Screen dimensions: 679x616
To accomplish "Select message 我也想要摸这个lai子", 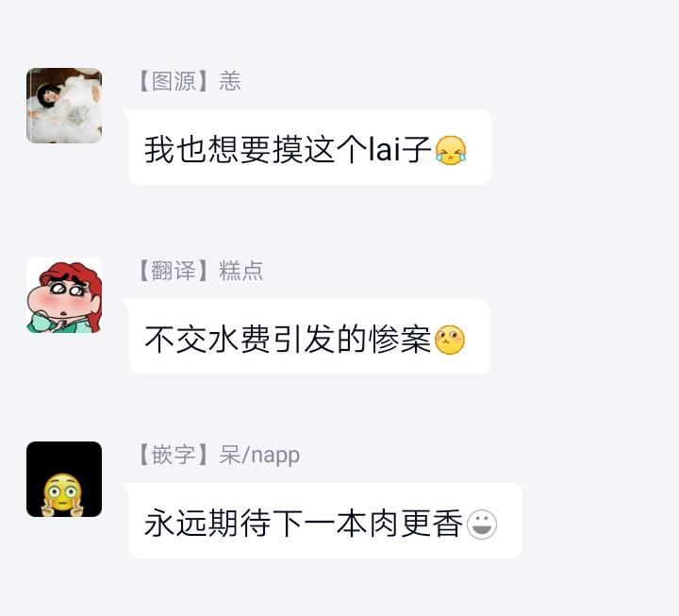I will (310, 147).
